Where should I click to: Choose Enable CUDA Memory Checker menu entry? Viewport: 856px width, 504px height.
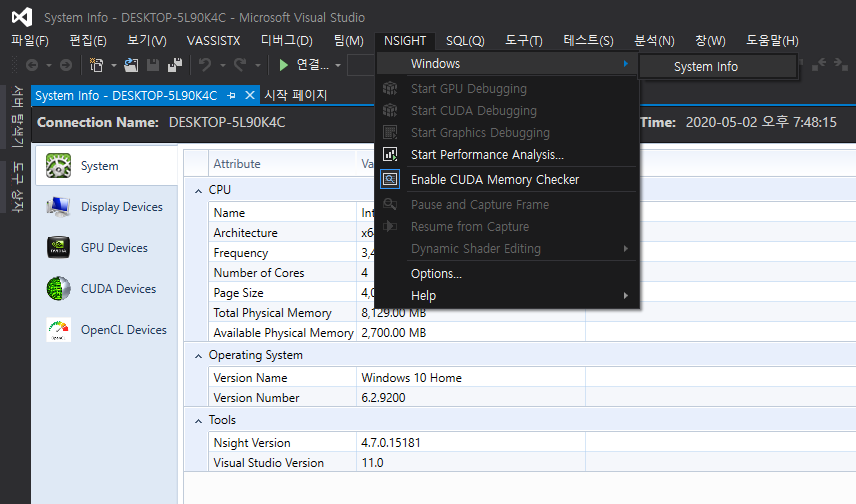[x=507, y=180]
